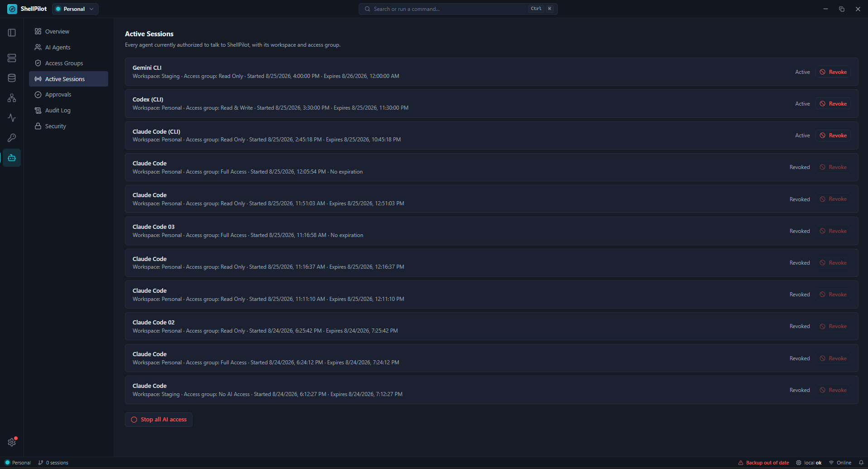868x469 pixels.
Task: Click the Claude Code (CLI) session title
Action: coord(156,132)
